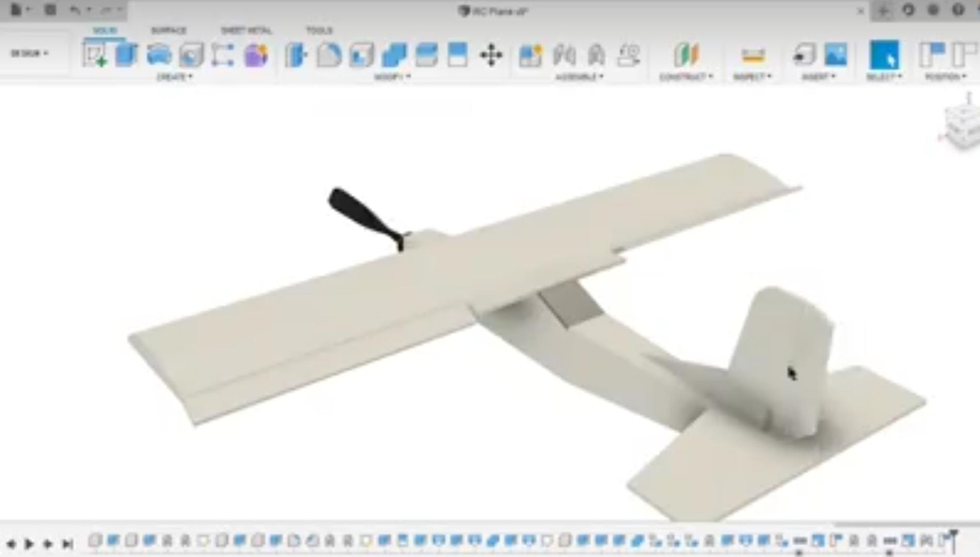The width and height of the screenshot is (980, 557).
Task: Select the Joint tool in Assemble
Action: (564, 55)
